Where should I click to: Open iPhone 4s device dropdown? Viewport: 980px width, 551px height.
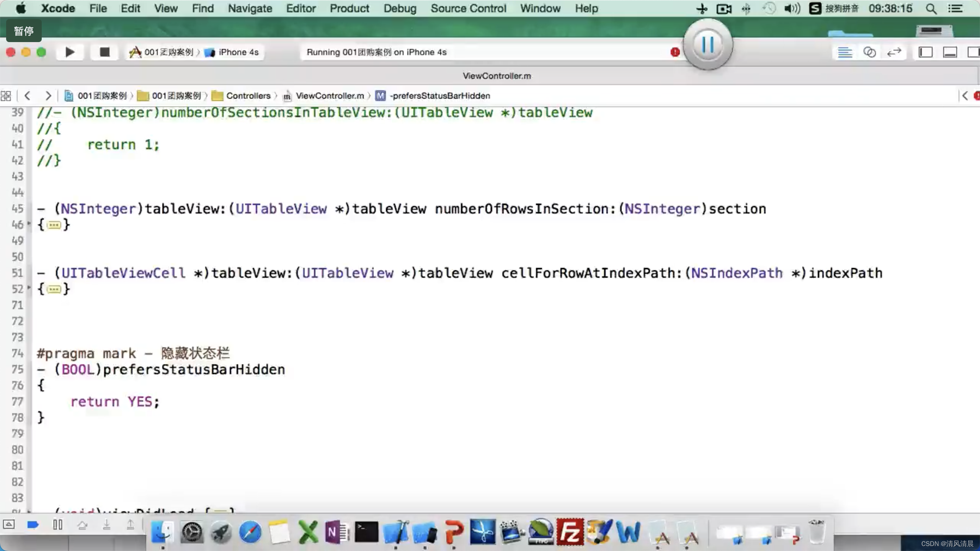tap(238, 52)
